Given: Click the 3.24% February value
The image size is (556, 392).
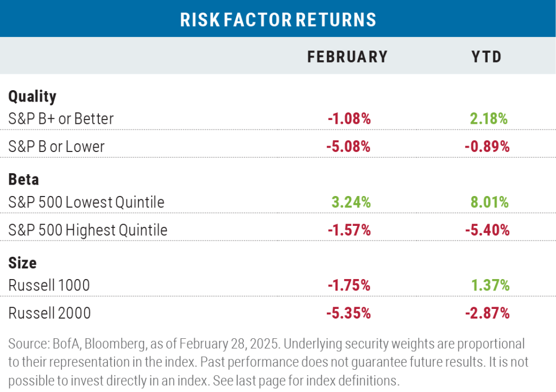Looking at the screenshot, I should [x=351, y=202].
